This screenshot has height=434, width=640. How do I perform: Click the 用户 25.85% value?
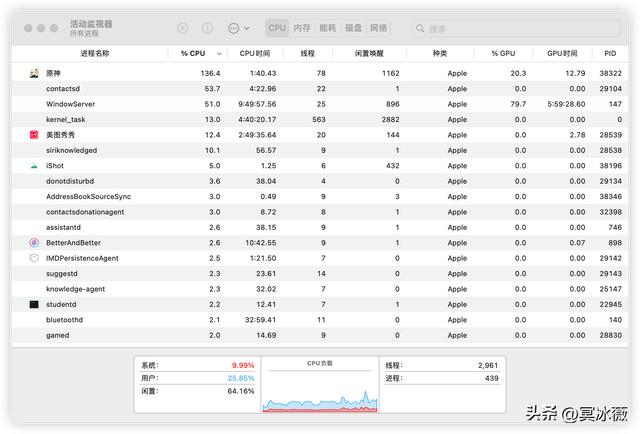(x=241, y=378)
